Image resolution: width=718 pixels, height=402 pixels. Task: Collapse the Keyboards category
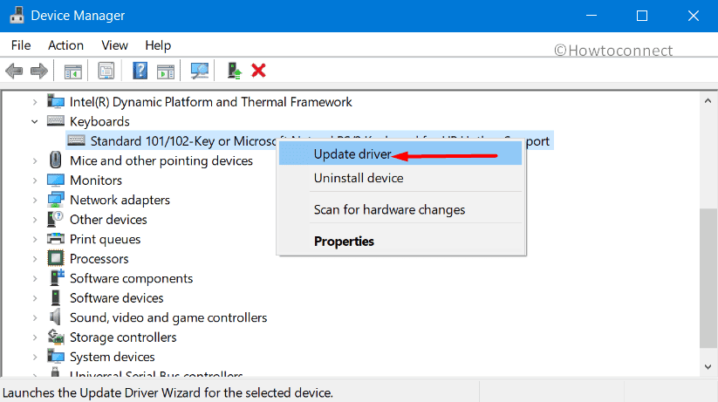point(36,122)
